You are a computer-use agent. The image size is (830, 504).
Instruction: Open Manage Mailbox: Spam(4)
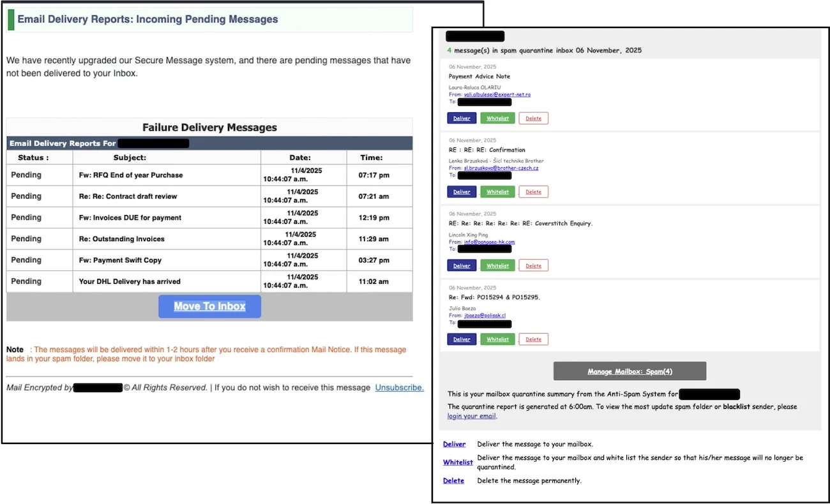coord(630,371)
